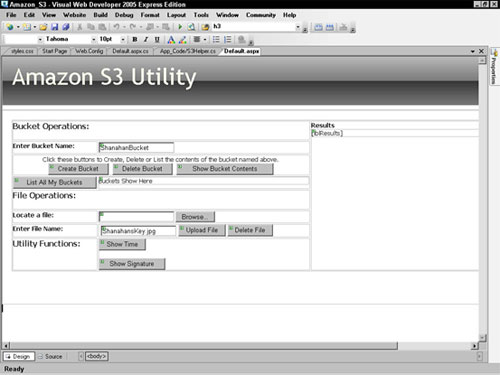Screen dimensions: 500x375
Task: Click the Show Bucket Contents button
Action: coord(225,169)
